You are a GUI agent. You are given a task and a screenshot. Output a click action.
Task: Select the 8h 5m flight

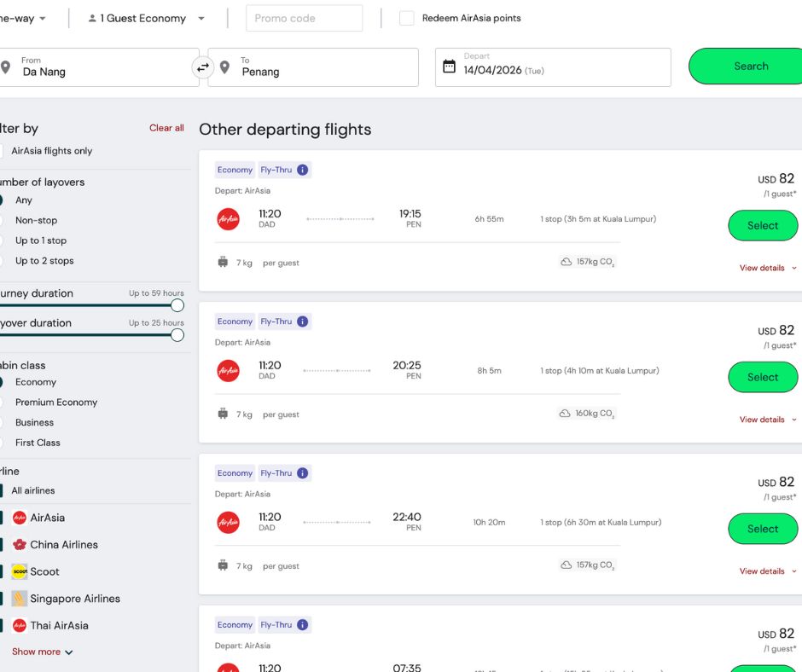click(763, 378)
